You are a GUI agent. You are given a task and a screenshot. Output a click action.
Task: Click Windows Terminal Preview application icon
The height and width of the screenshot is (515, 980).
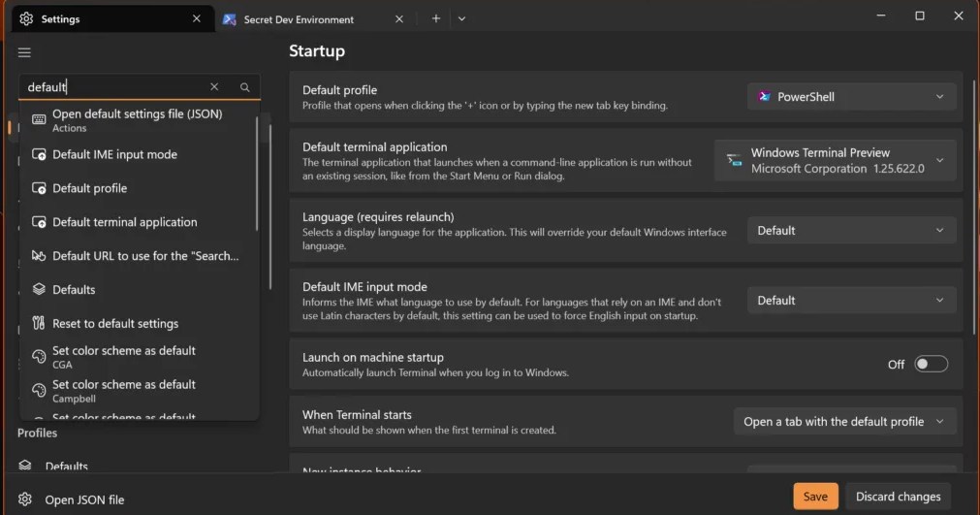(735, 160)
